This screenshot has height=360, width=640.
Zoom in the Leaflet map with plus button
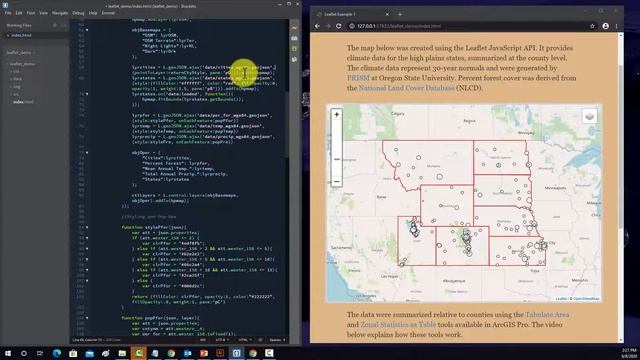click(336, 115)
